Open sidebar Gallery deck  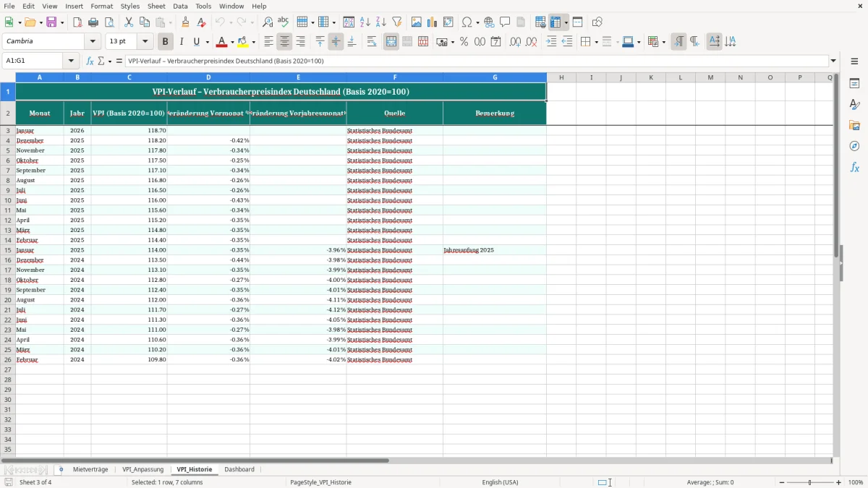point(854,126)
